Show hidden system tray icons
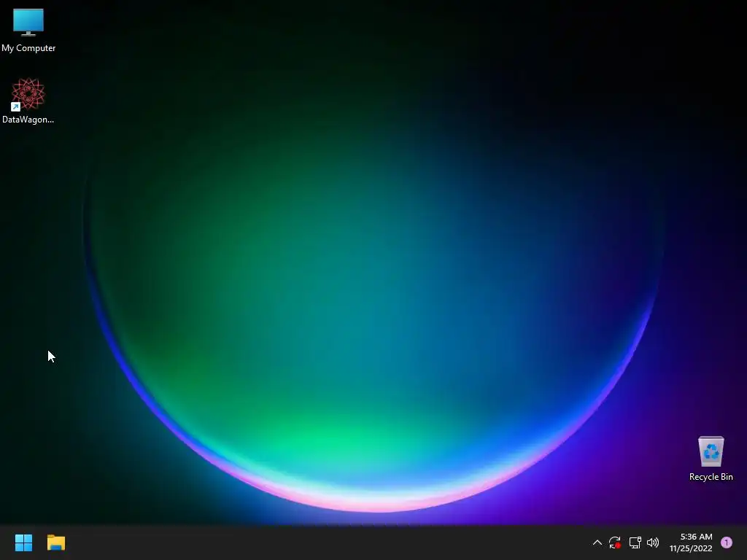 click(597, 542)
